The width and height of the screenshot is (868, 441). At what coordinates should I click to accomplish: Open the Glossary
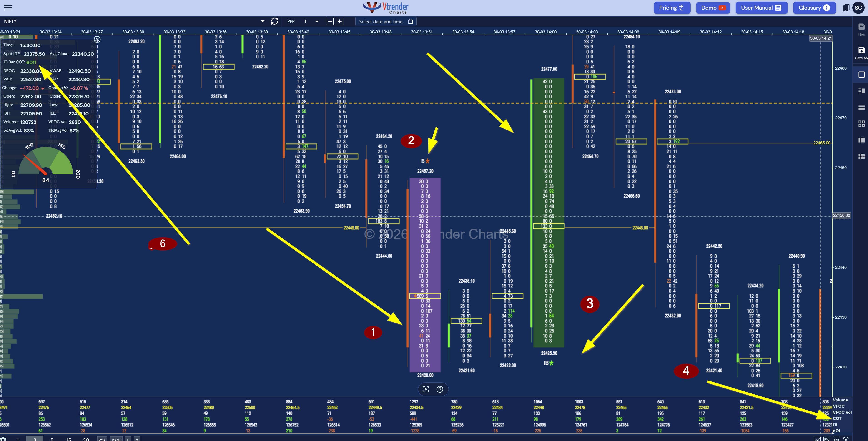(814, 8)
